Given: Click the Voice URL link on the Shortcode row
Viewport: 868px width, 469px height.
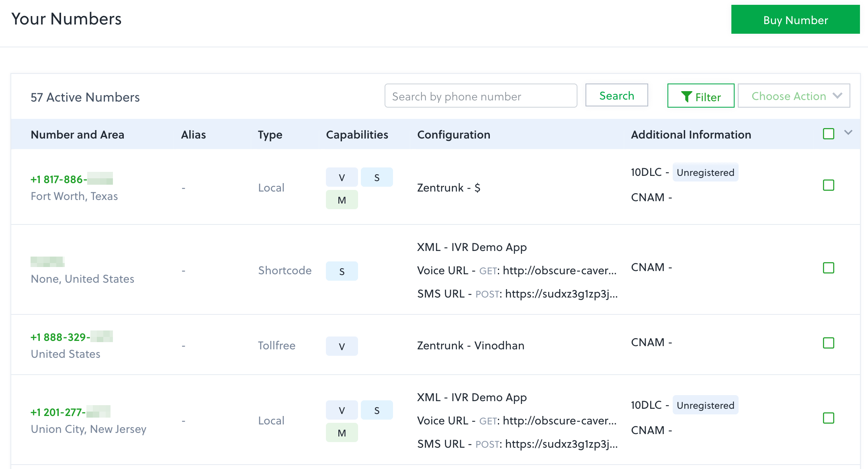Looking at the screenshot, I should tap(559, 271).
